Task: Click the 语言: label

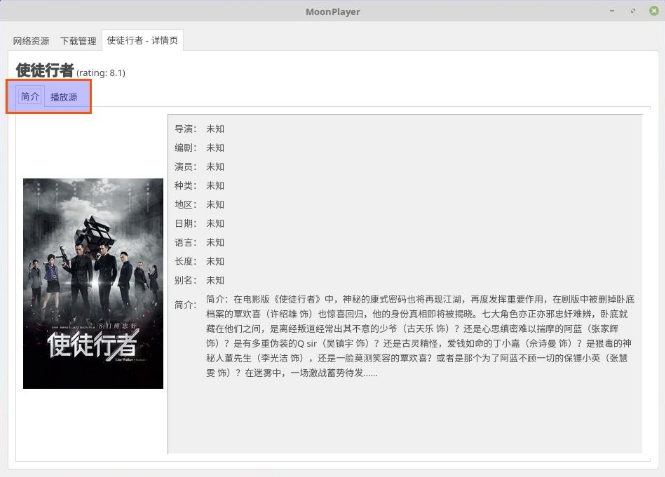Action: coord(185,243)
